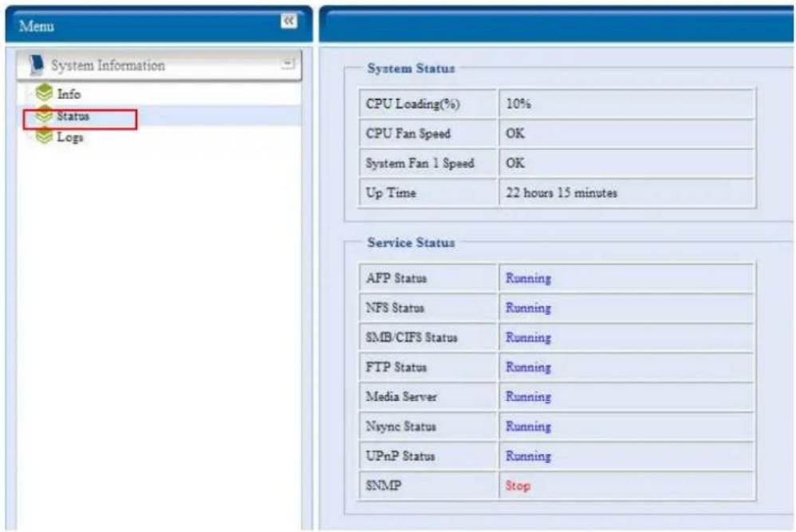The image size is (796, 532).
Task: Select the Status menu entry
Action: (x=73, y=116)
